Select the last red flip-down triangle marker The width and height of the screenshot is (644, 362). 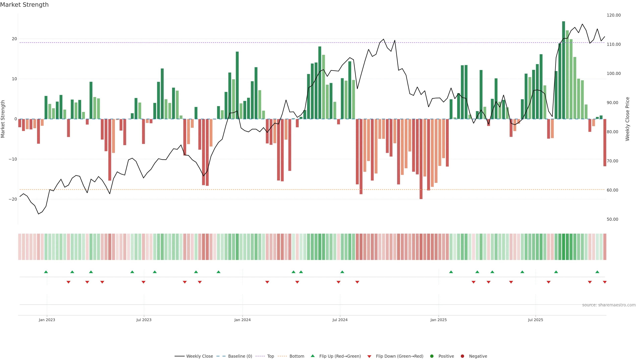(x=604, y=282)
